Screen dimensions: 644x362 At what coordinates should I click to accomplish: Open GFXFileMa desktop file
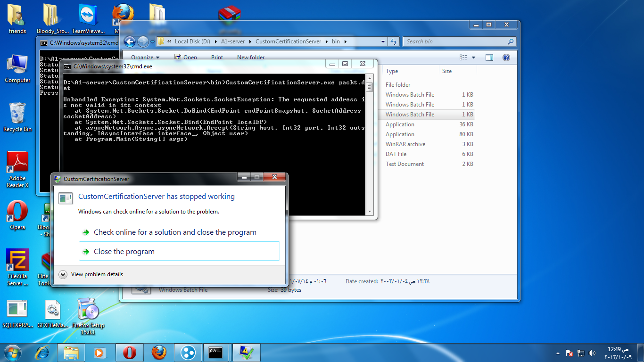[x=52, y=314]
